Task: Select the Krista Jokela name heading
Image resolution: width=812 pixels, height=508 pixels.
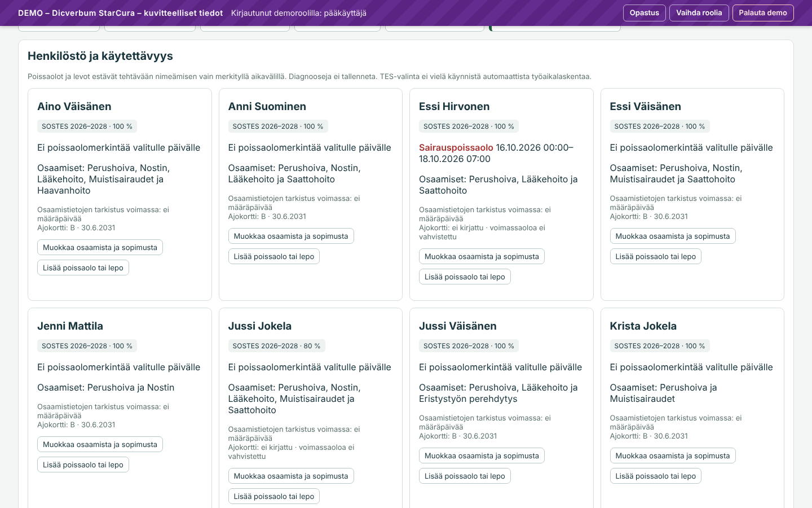Action: (x=643, y=326)
